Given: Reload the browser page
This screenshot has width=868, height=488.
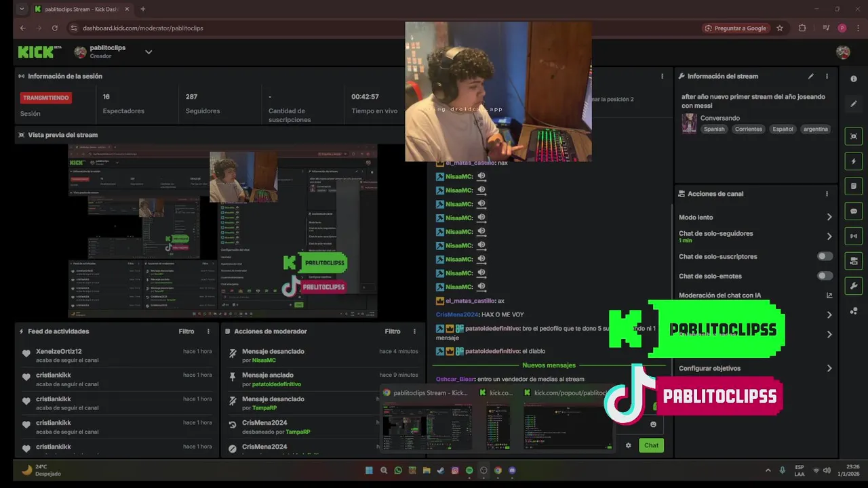Looking at the screenshot, I should 55,28.
